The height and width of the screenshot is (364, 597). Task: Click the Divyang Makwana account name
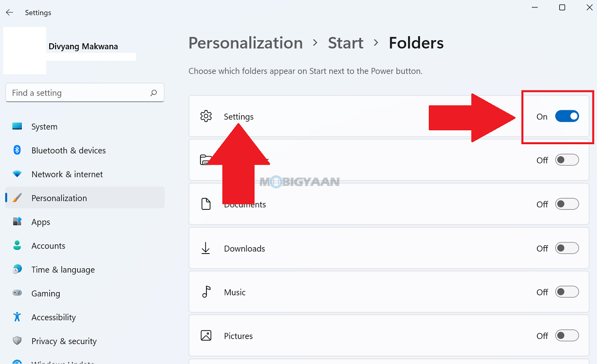click(83, 46)
